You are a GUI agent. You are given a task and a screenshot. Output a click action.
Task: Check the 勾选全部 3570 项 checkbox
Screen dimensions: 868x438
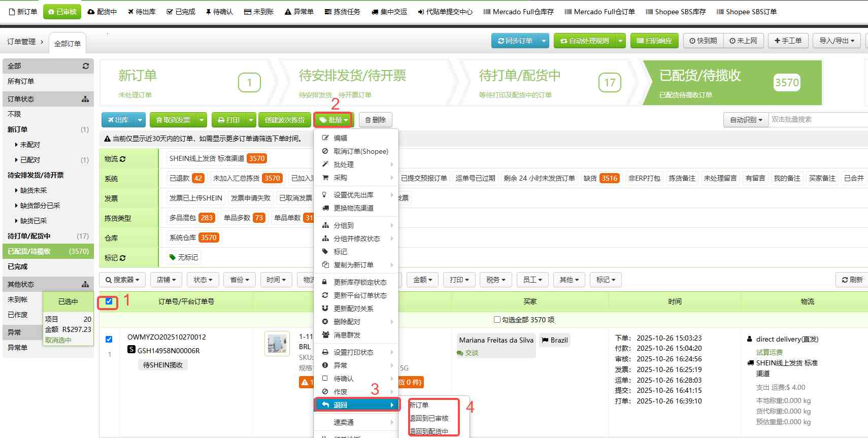point(497,320)
